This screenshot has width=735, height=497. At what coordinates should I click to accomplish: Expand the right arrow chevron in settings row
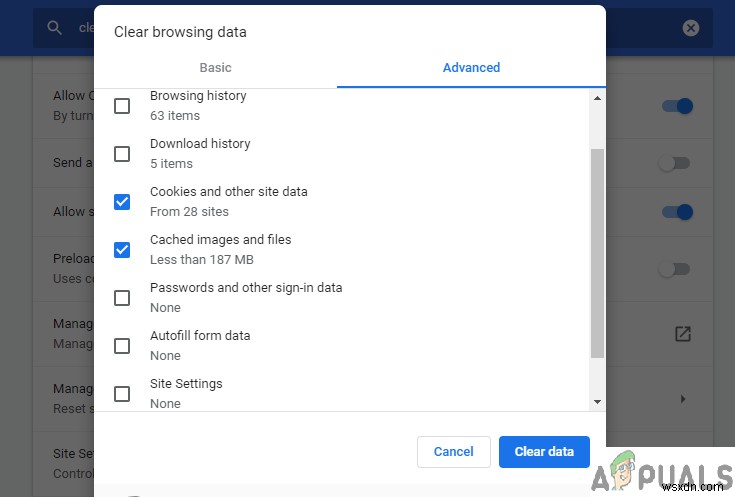pyautogui.click(x=683, y=399)
